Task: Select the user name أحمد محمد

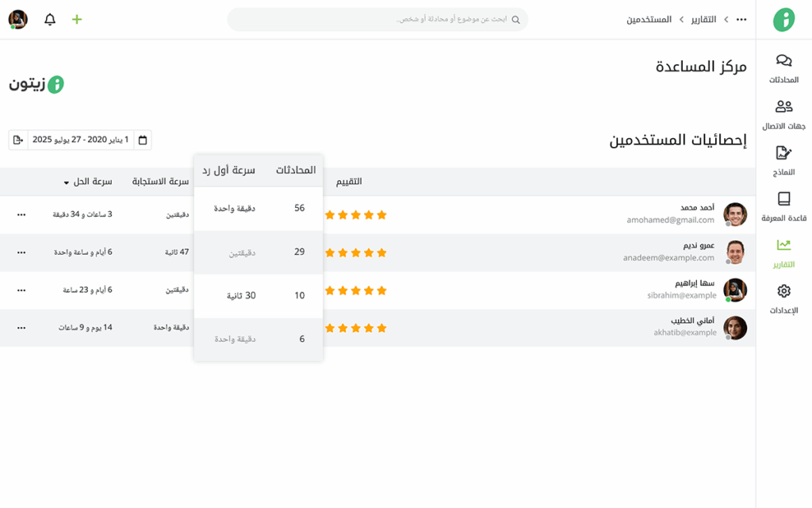Action: [x=698, y=207]
